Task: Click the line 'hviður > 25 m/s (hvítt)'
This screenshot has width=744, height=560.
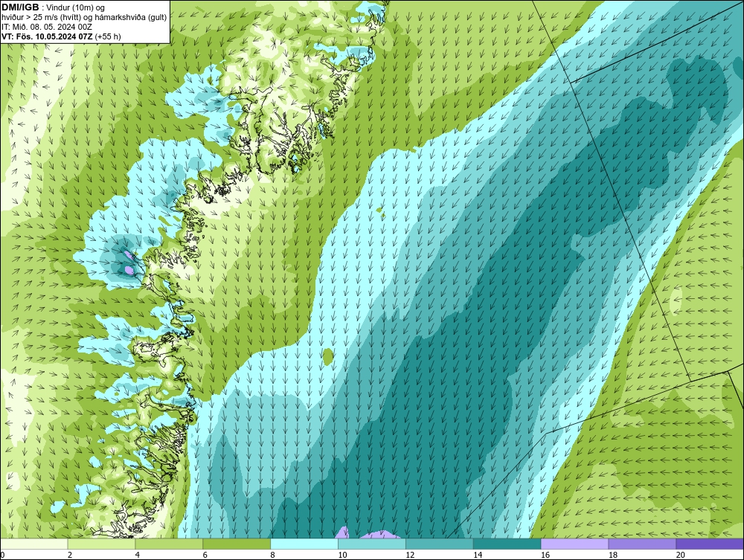Action: (x=41, y=18)
